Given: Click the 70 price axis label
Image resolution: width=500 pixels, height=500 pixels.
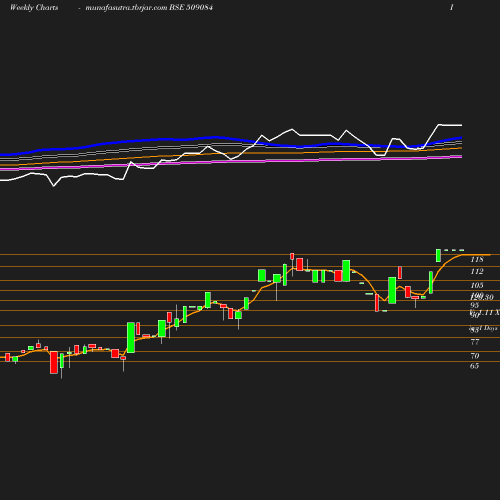Looking at the screenshot, I should tap(475, 356).
